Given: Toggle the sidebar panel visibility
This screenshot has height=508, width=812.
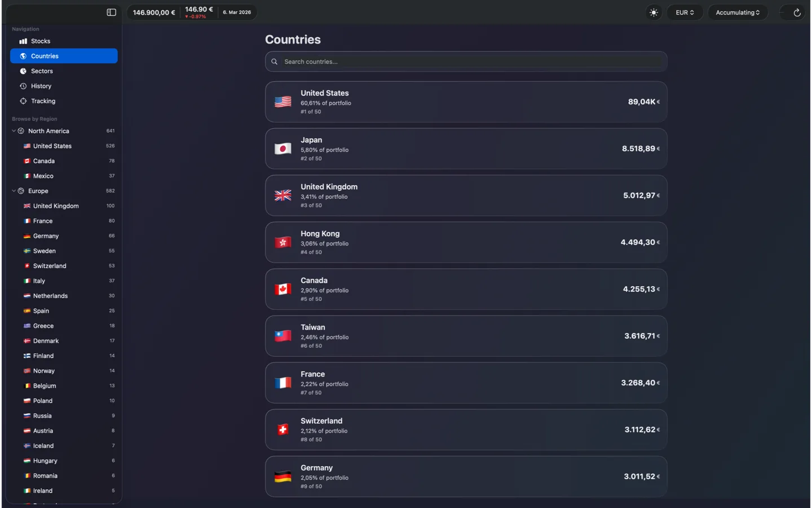Looking at the screenshot, I should [x=111, y=12].
